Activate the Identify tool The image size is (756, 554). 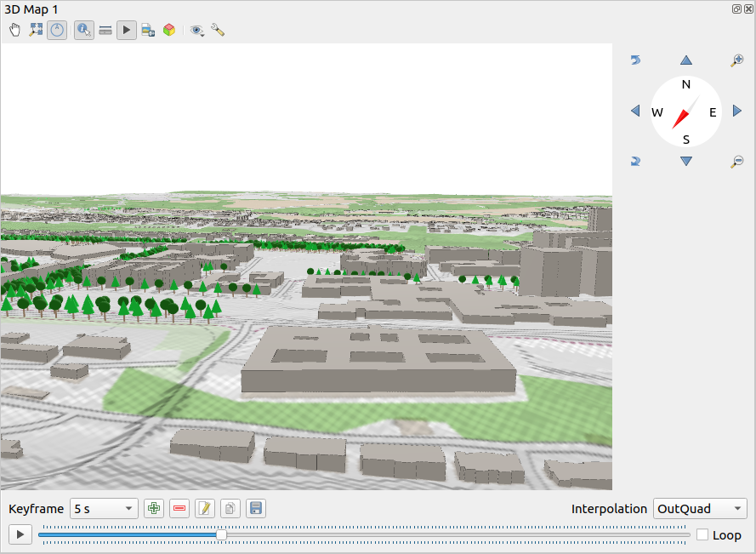click(83, 30)
